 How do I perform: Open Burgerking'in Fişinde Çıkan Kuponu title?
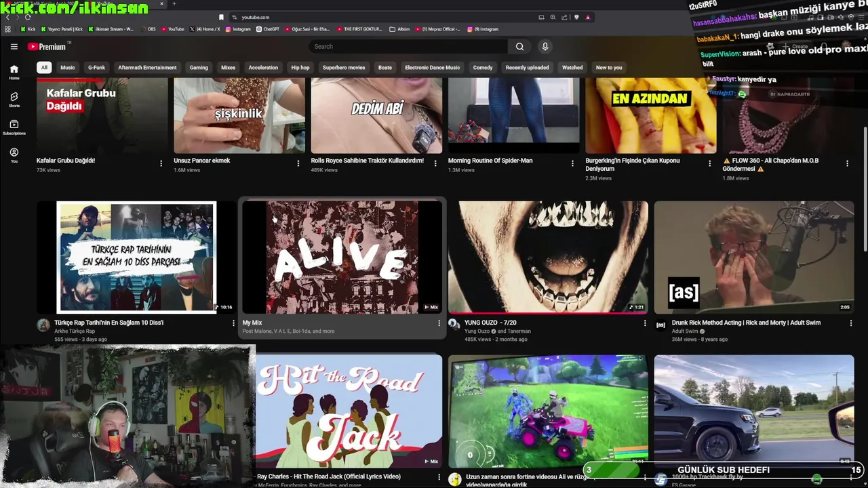(632, 165)
